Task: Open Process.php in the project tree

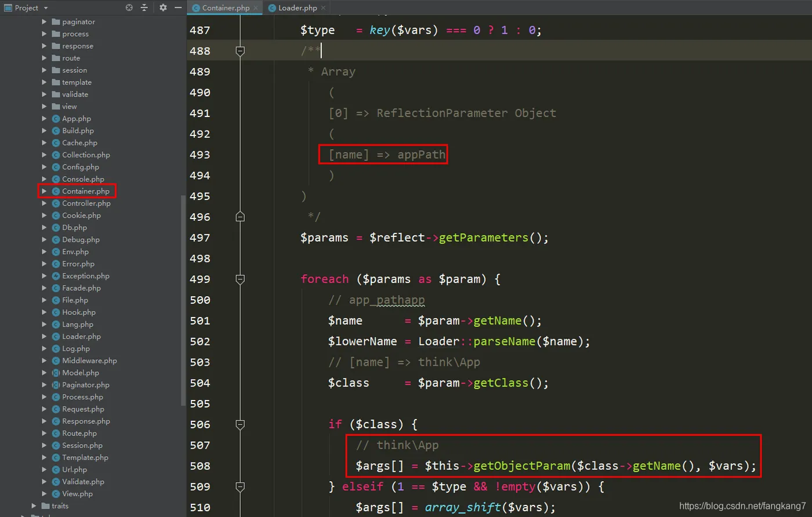Action: coord(82,397)
